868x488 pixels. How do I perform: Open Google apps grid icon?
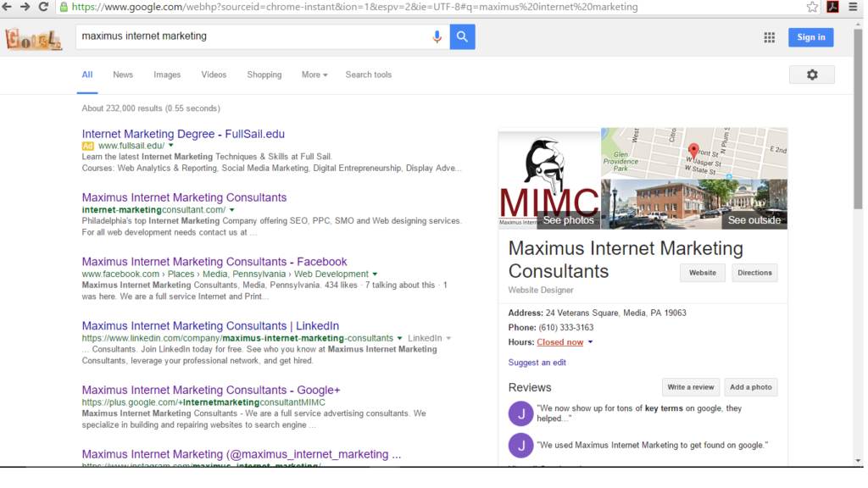[x=770, y=37]
